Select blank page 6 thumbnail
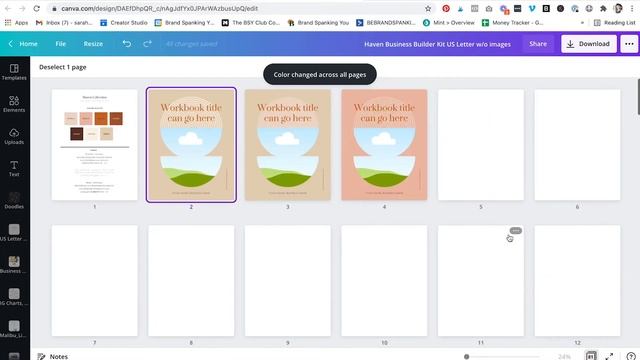This screenshot has height=360, width=640. (577, 145)
